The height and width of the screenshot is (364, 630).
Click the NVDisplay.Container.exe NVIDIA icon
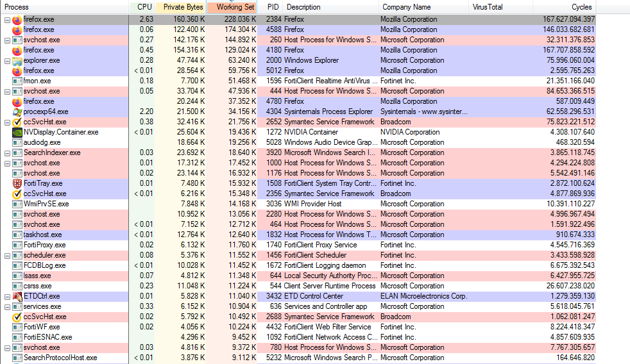[17, 132]
